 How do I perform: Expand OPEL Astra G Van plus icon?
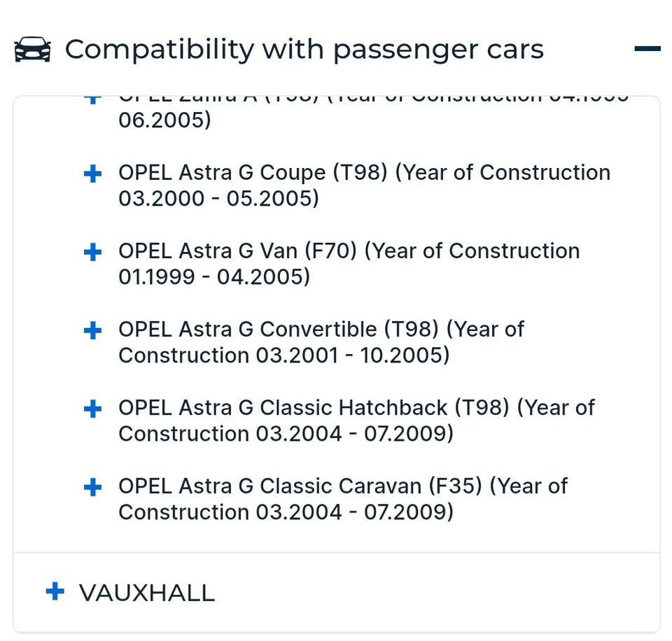tap(92, 252)
